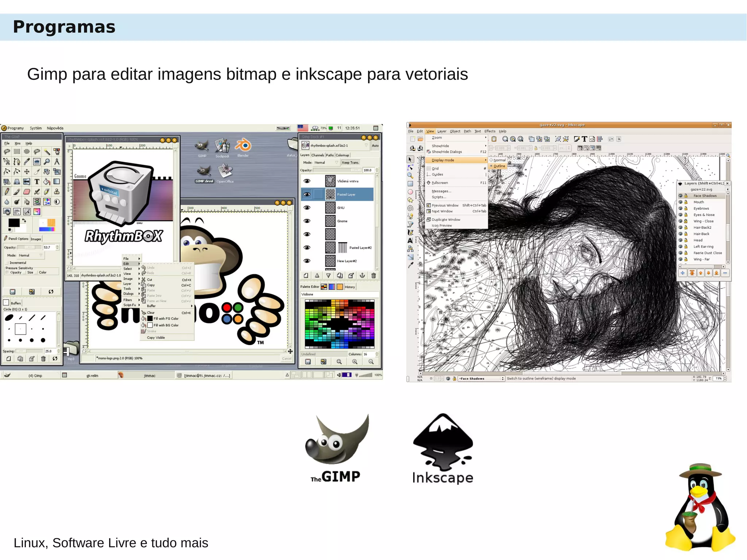The width and height of the screenshot is (747, 560).
Task: Choose Fullscreen in Inkscape View menu
Action: click(x=457, y=183)
